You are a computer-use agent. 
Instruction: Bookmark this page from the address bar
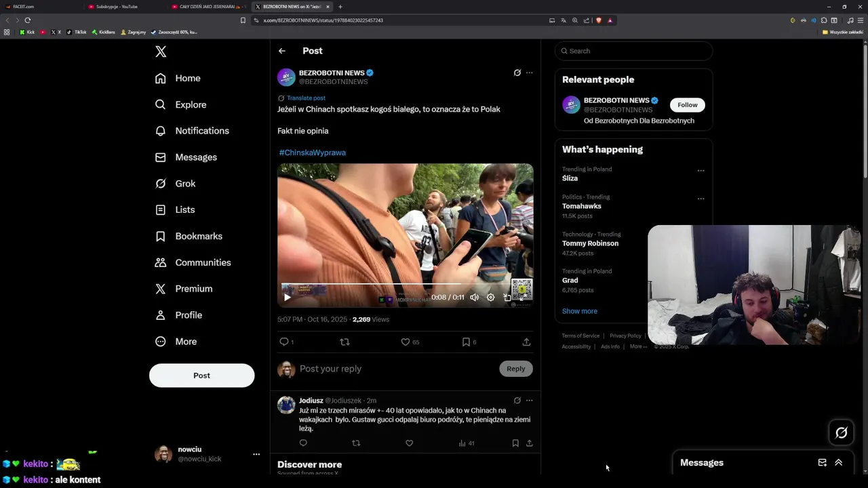click(243, 20)
